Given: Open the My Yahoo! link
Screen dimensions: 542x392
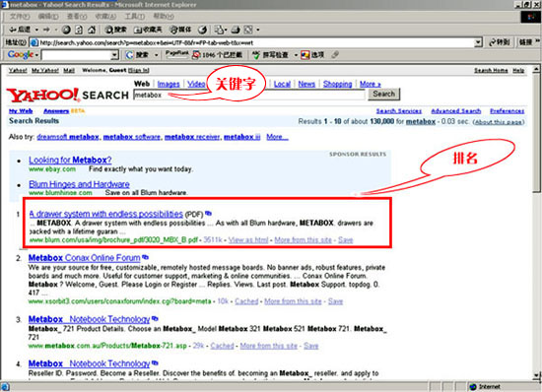Looking at the screenshot, I should pyautogui.click(x=45, y=71).
